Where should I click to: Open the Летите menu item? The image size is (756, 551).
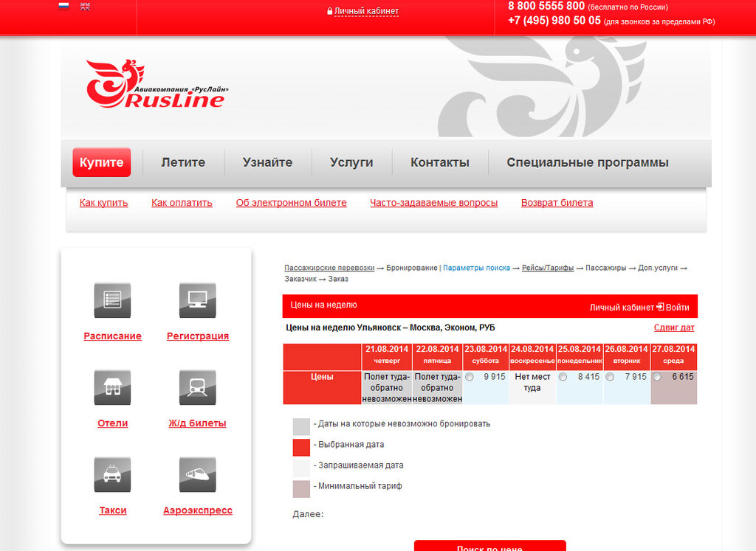click(x=183, y=162)
